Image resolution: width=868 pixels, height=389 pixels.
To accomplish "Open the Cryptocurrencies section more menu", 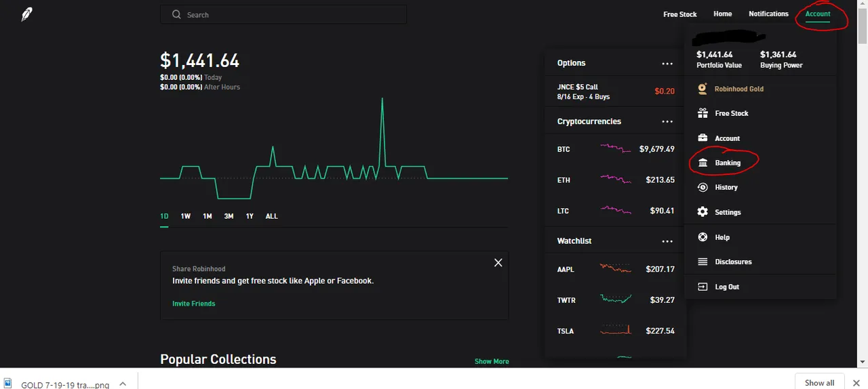I will 667,121.
